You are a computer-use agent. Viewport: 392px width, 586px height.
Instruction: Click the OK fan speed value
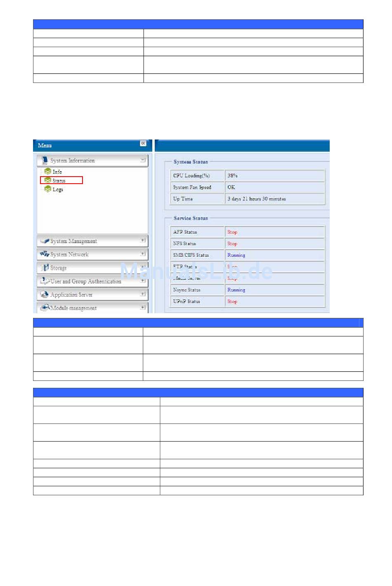coord(231,187)
